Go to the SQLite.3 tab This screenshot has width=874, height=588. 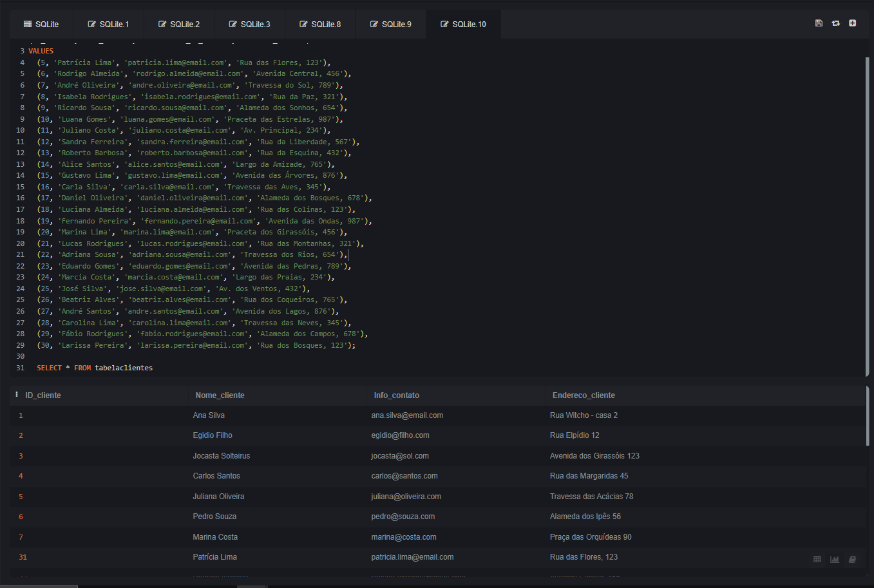[x=249, y=24]
